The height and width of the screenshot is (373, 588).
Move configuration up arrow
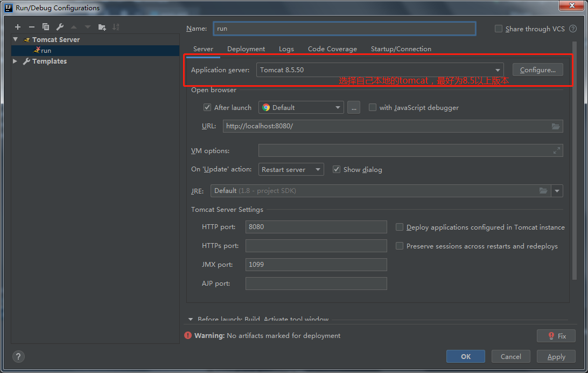[x=74, y=27]
